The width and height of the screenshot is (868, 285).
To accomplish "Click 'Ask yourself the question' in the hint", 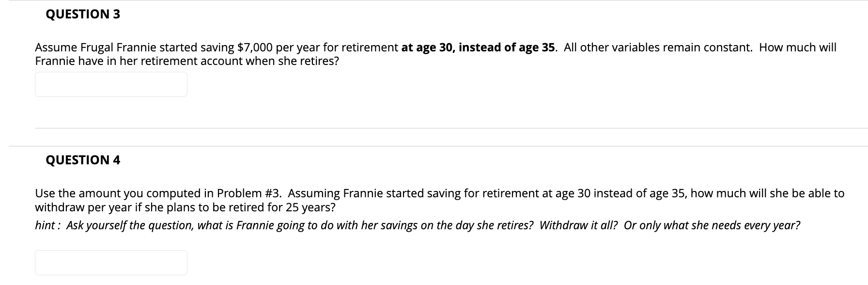I will pyautogui.click(x=129, y=225).
